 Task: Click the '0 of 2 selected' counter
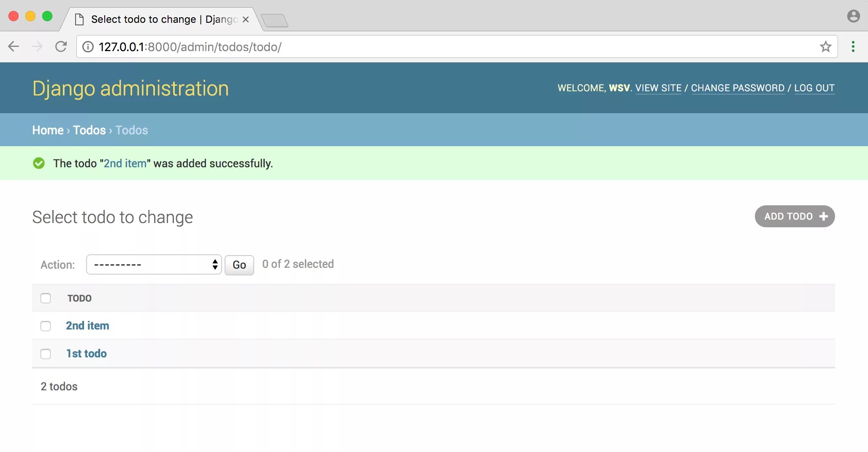[x=298, y=264]
